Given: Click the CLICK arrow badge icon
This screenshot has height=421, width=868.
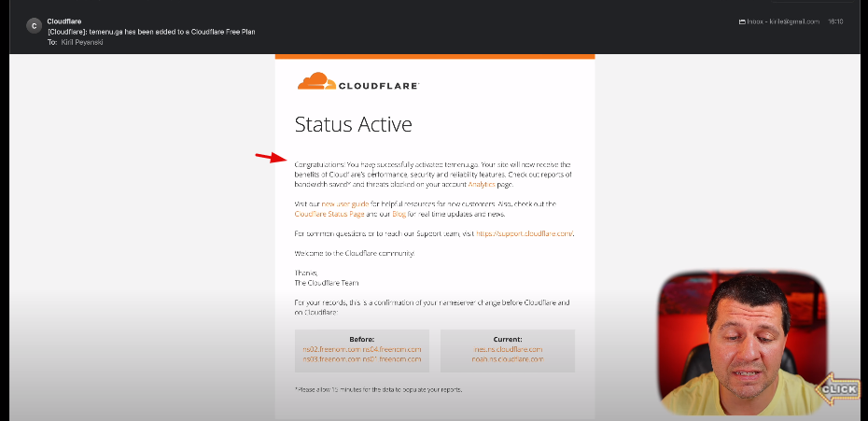Looking at the screenshot, I should pos(838,389).
